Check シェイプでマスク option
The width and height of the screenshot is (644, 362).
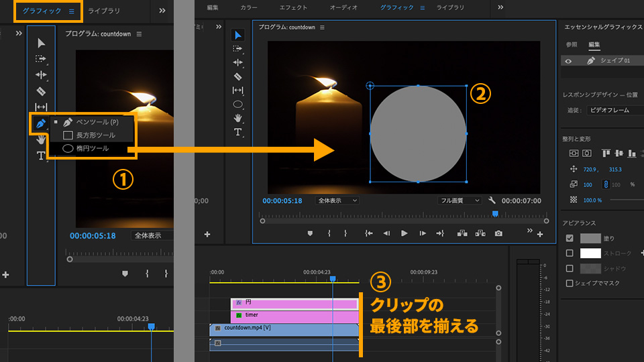pos(570,283)
